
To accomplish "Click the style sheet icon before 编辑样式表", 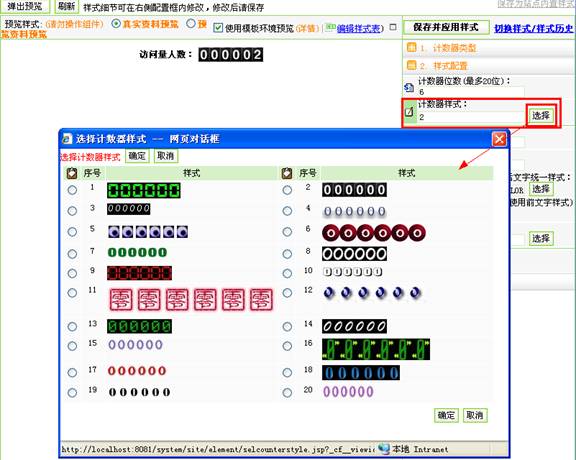I will point(331,27).
